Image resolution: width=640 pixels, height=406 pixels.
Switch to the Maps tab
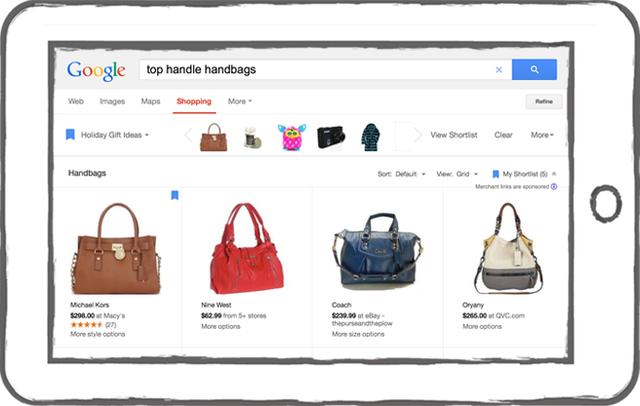click(x=151, y=101)
